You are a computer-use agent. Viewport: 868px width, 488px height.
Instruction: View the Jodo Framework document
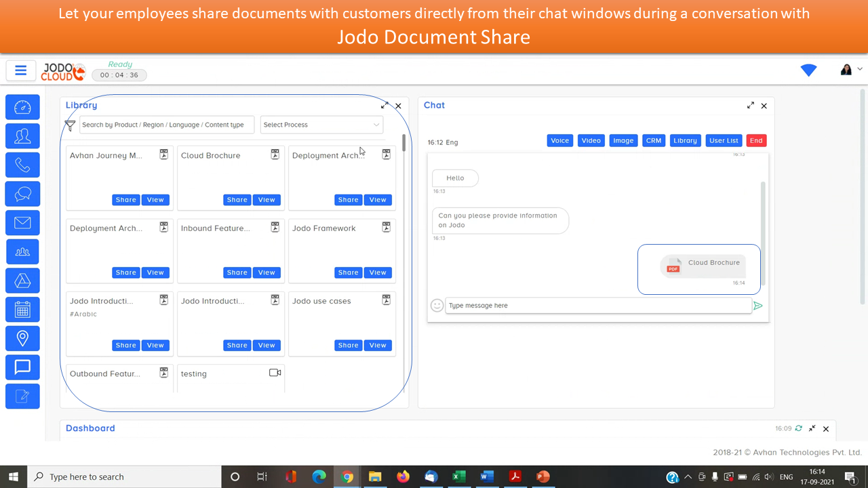378,272
